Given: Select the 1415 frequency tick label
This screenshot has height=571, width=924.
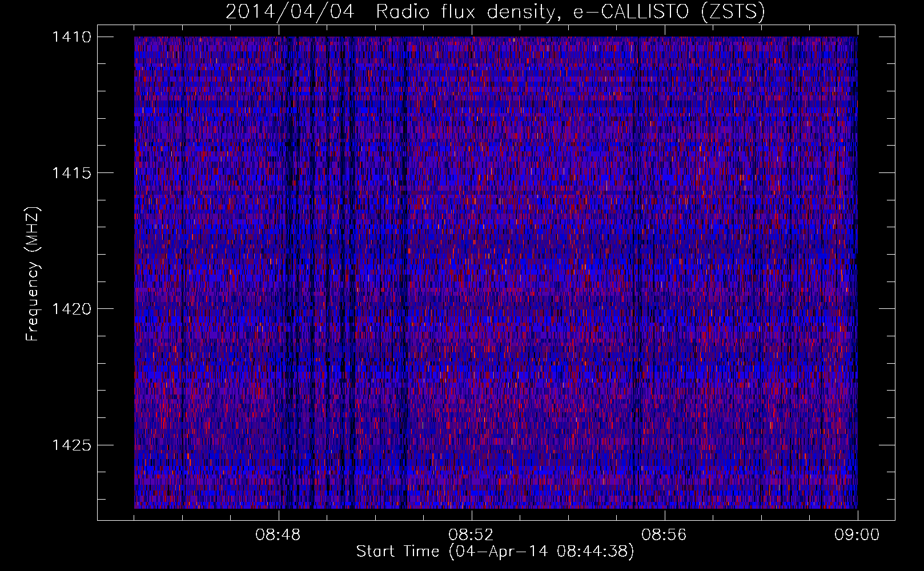Looking at the screenshot, I should tap(71, 173).
